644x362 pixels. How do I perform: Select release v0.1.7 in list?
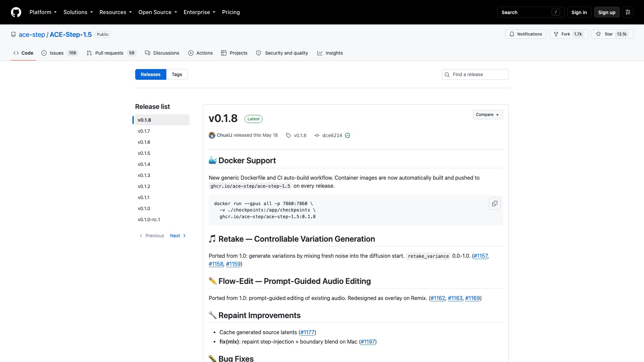162,131
